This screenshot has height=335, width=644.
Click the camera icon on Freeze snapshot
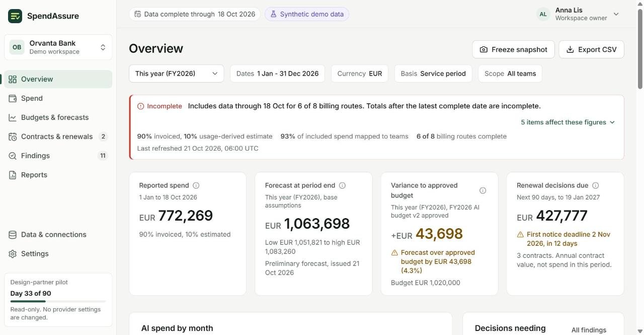coord(484,49)
